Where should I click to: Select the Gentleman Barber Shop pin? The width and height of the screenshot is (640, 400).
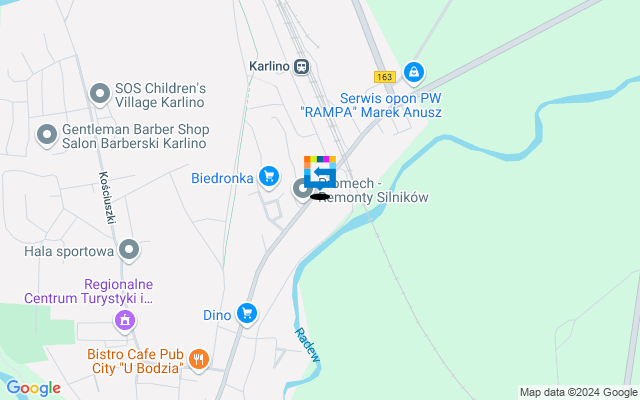click(x=47, y=136)
